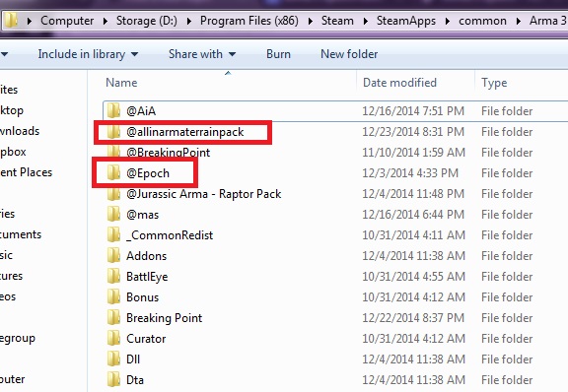Go to the Steam breadcrumb
568x392 pixels.
point(337,21)
